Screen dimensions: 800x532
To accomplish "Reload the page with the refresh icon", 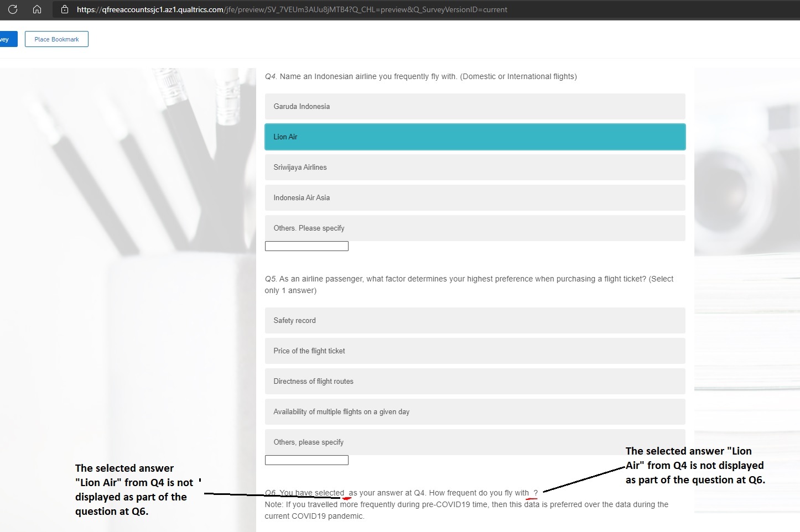I will [13, 9].
